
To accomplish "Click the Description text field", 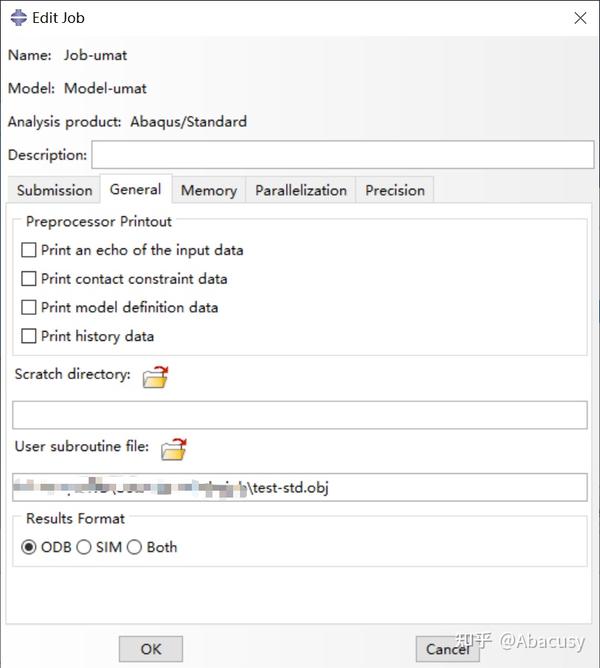I will (x=342, y=155).
